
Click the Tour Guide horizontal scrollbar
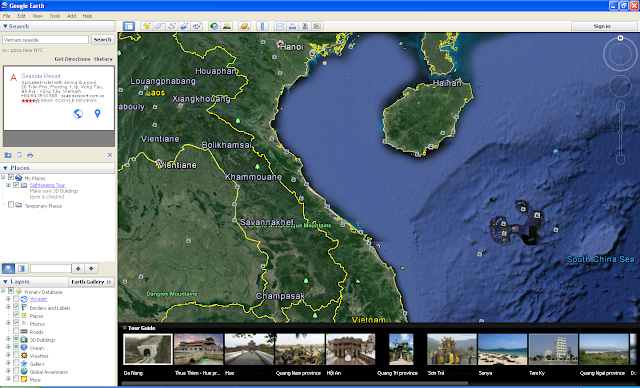click(295, 384)
